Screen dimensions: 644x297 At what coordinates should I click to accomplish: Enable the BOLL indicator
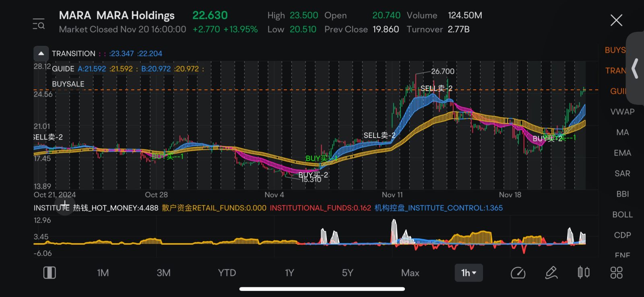622,214
